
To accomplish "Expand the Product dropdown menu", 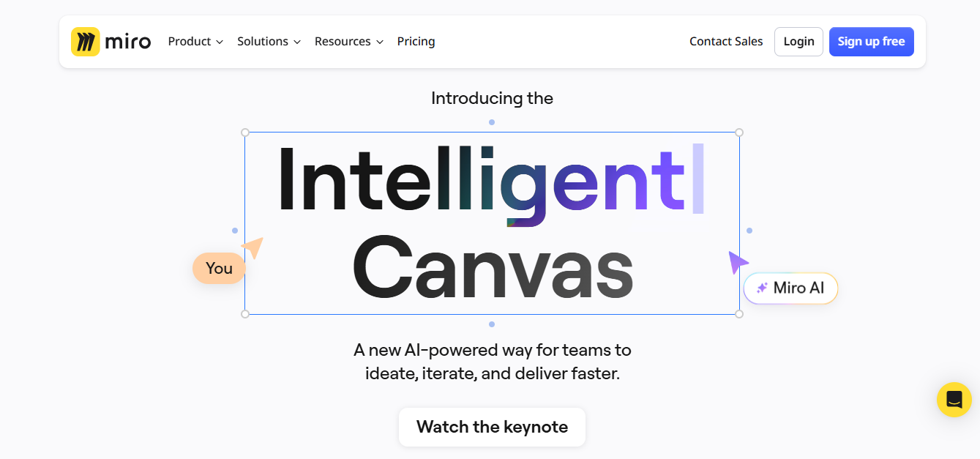I will pos(195,42).
